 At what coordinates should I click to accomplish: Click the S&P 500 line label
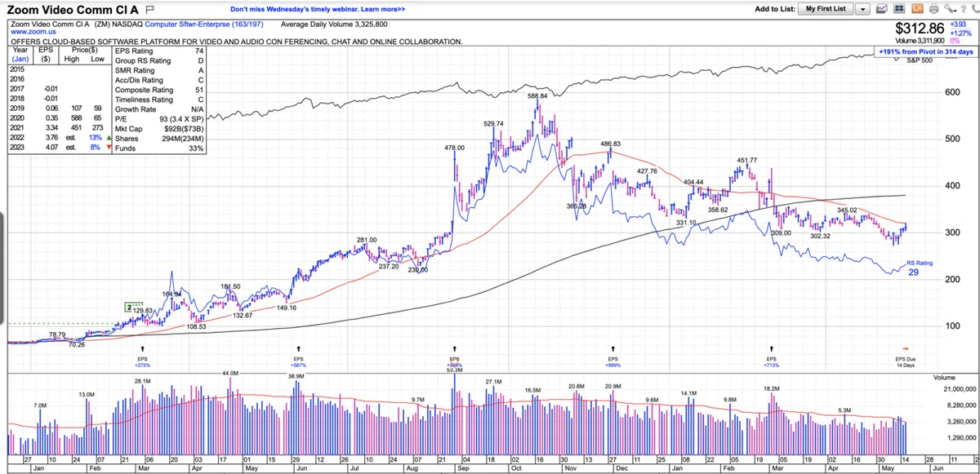coord(920,61)
